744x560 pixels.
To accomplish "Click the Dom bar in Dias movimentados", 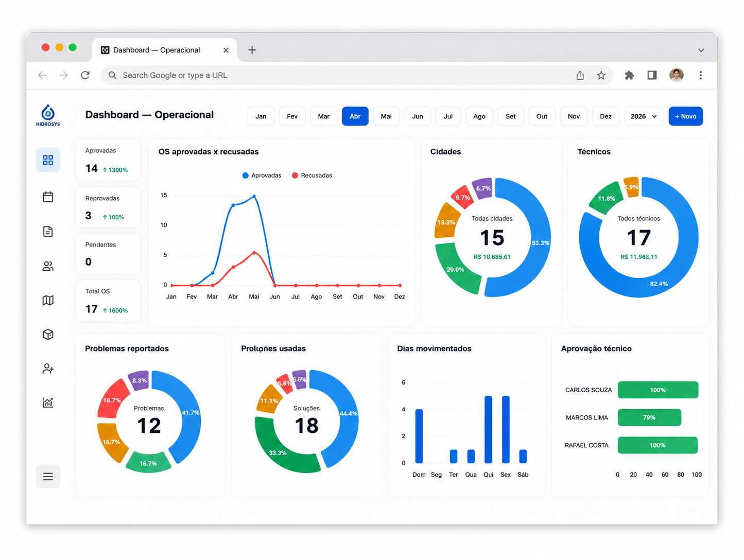I will click(419, 436).
